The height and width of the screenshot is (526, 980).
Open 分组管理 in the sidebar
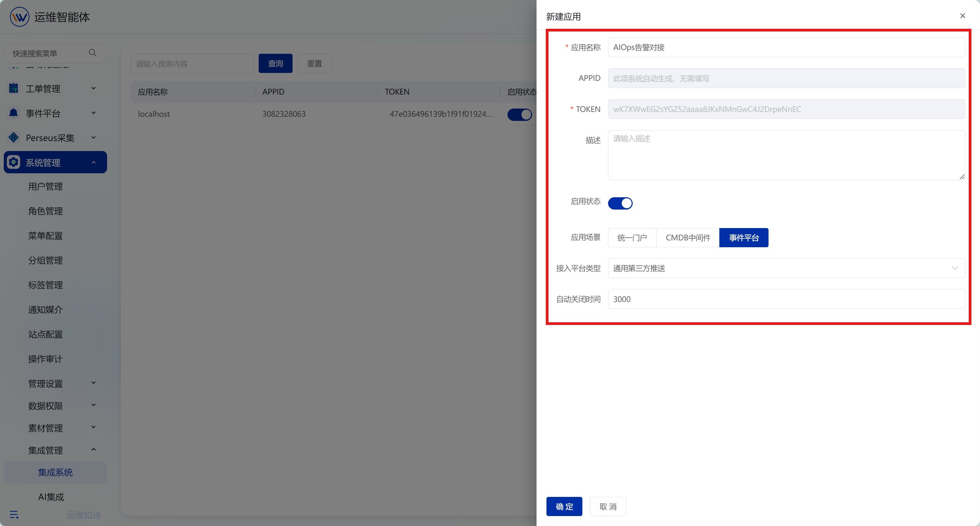coord(45,260)
